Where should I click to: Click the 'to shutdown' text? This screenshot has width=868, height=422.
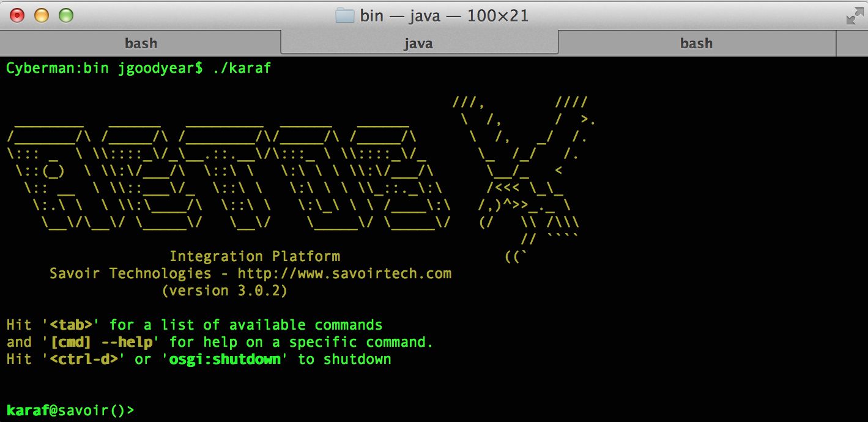(x=344, y=359)
